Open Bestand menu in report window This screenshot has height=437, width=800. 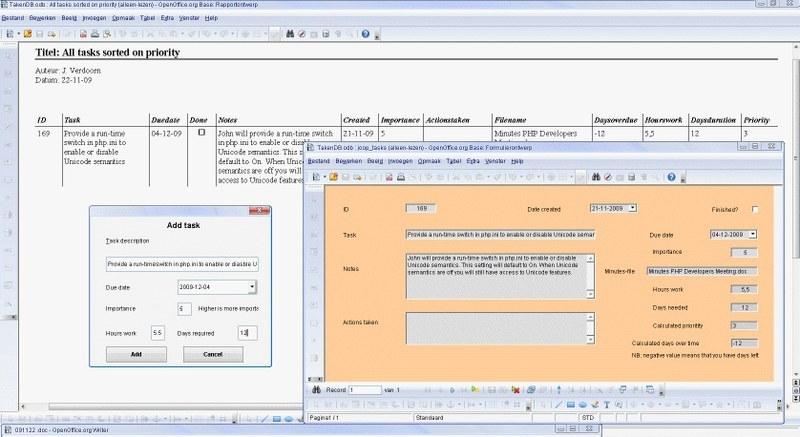[13, 18]
